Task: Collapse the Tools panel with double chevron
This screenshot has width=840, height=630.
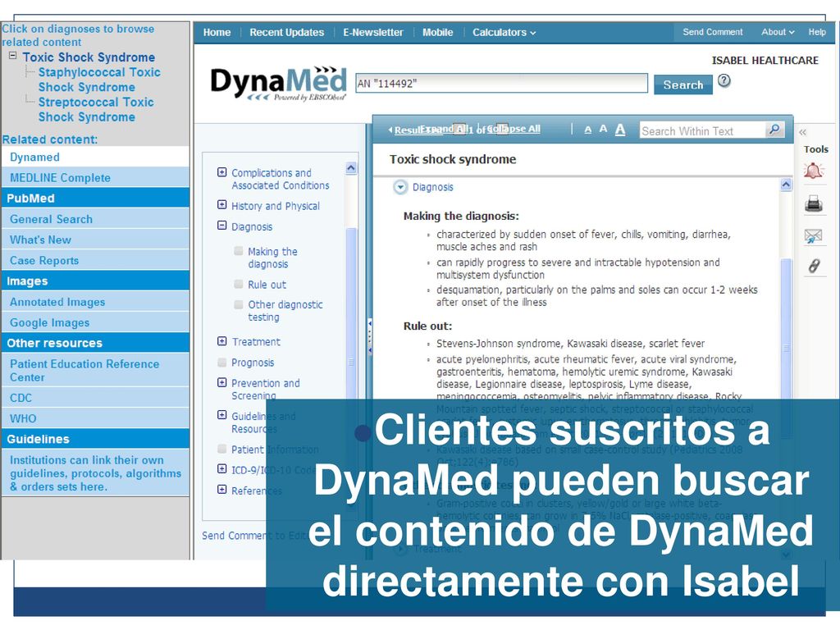Action: point(802,132)
